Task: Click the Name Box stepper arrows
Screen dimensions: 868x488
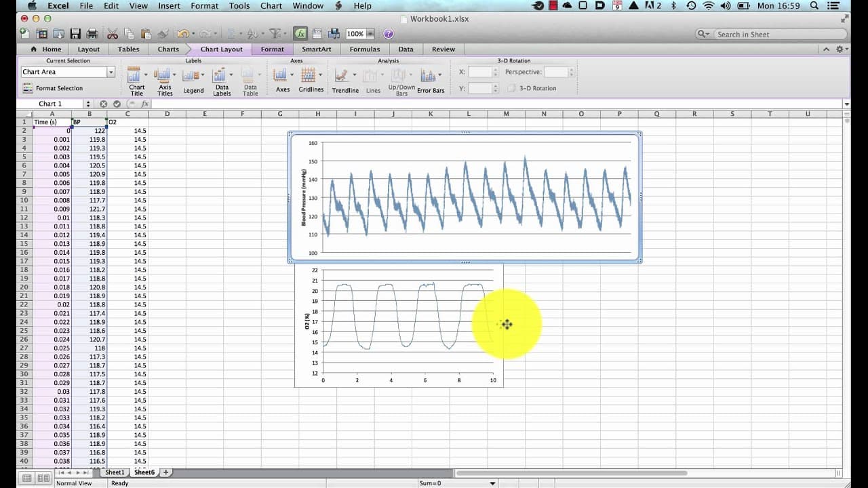Action: click(x=88, y=104)
